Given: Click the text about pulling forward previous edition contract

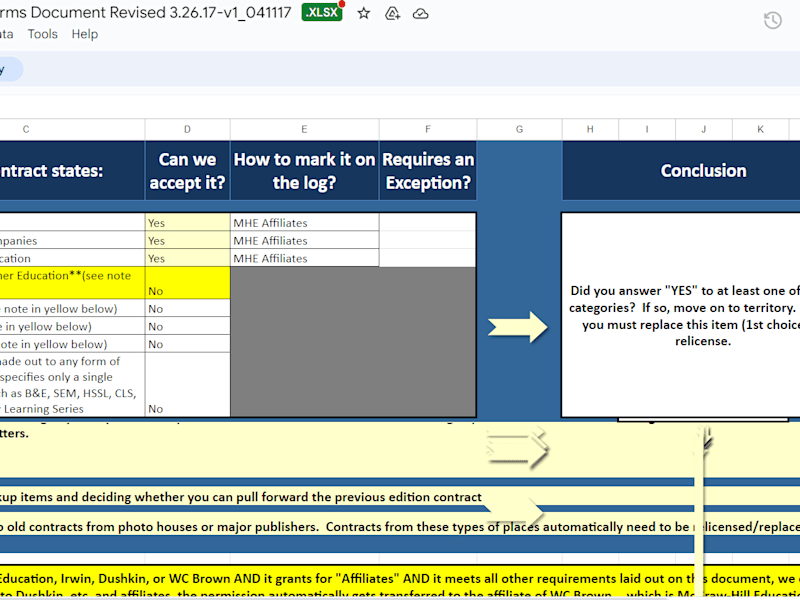Looking at the screenshot, I should [241, 497].
